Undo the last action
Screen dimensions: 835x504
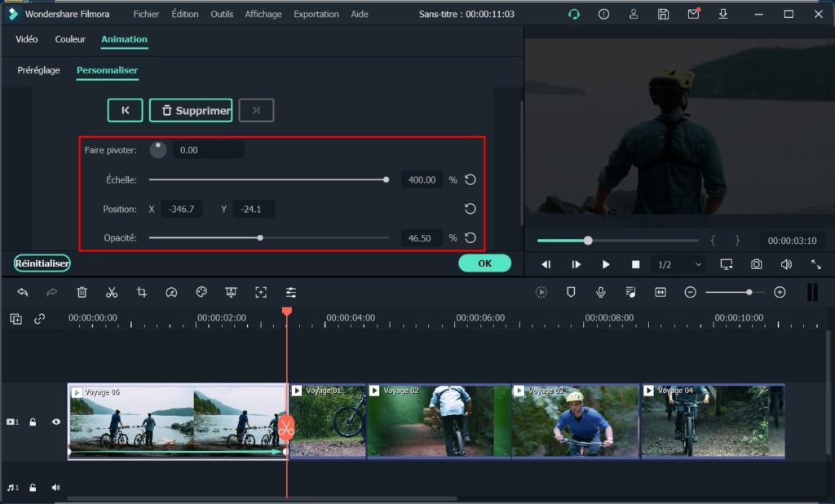22,292
